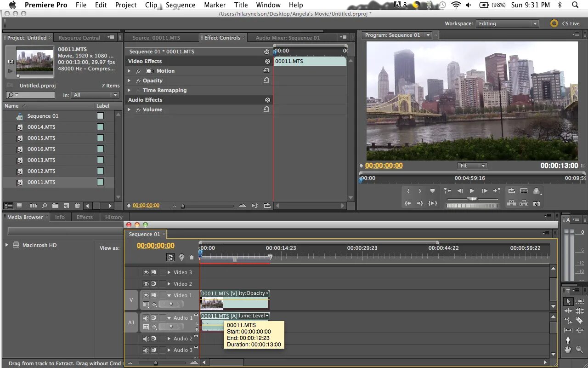Expand Motion effect properties
This screenshot has height=368, width=588.
tap(129, 71)
